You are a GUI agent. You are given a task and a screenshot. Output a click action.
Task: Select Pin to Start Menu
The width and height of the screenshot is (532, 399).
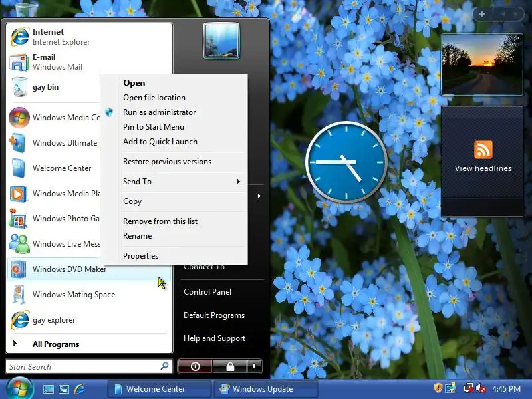coord(184,127)
